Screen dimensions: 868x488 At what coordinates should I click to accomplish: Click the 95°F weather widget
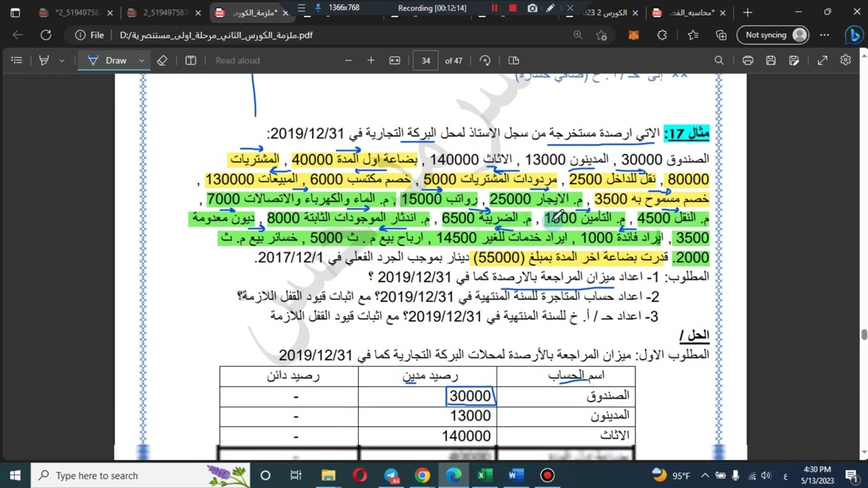coord(671,475)
